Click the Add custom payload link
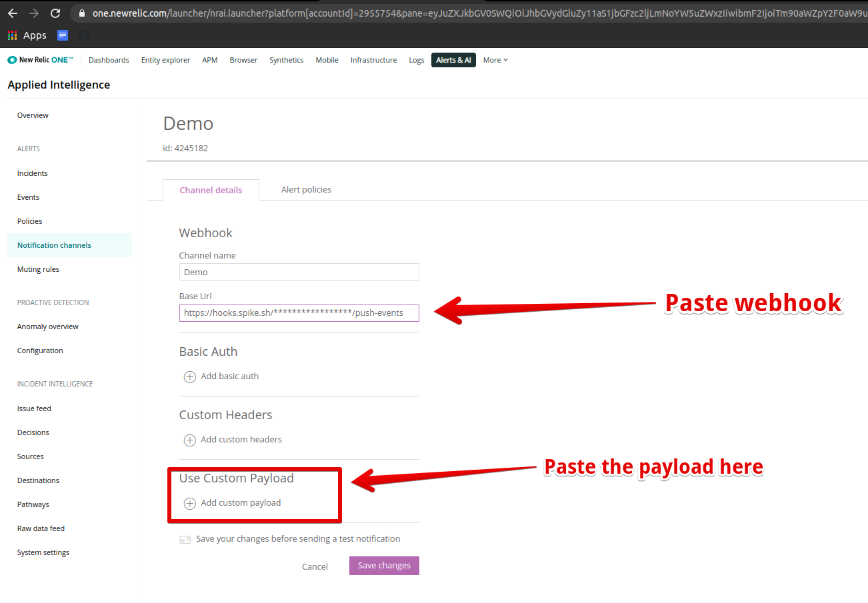 [241, 503]
